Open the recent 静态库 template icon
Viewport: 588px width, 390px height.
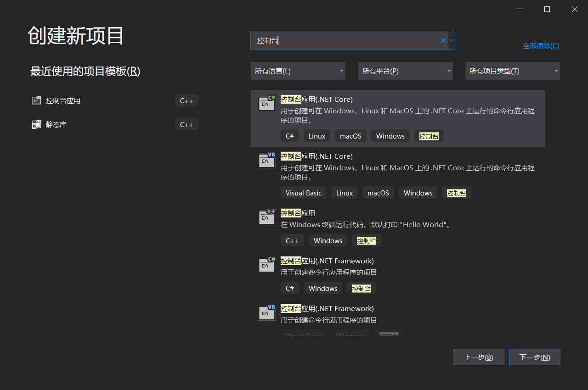point(36,124)
